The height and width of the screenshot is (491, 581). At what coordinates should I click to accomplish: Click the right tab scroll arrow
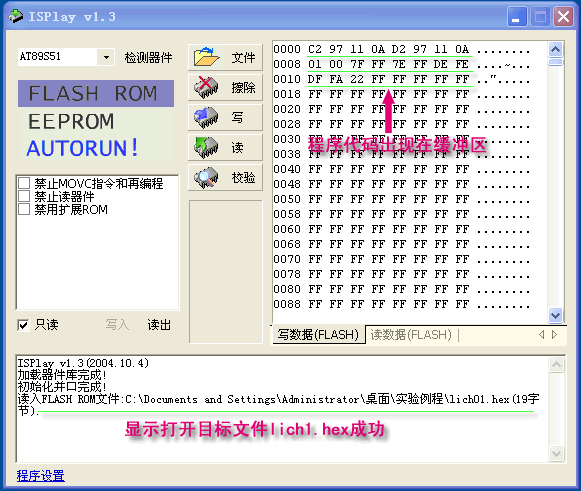555,335
